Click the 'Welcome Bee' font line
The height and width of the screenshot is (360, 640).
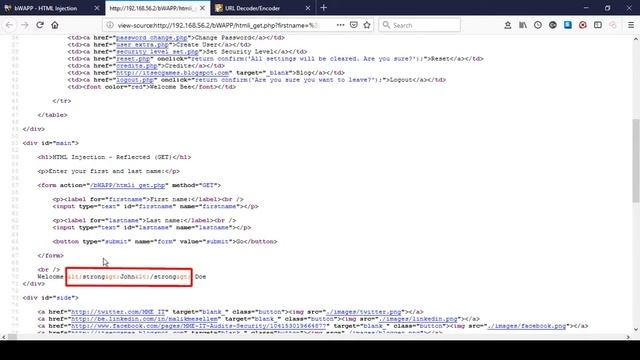click(152, 87)
